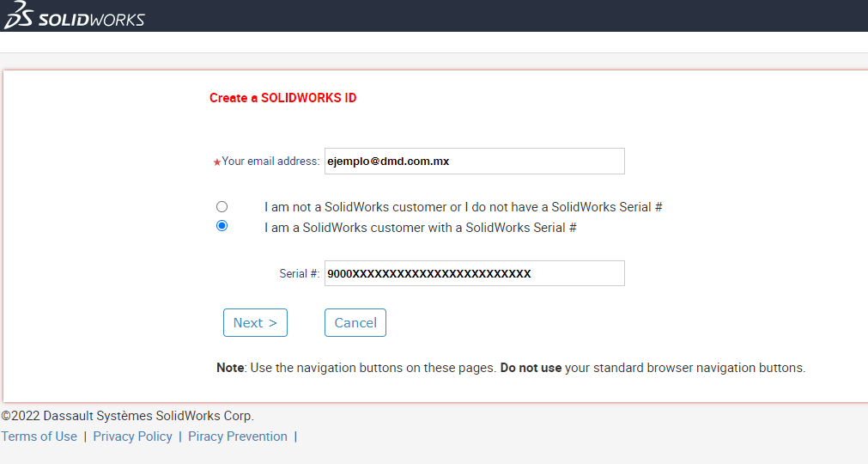Select 'I am a SolidWorks customer' radio
The width and height of the screenshot is (868, 464).
click(222, 226)
